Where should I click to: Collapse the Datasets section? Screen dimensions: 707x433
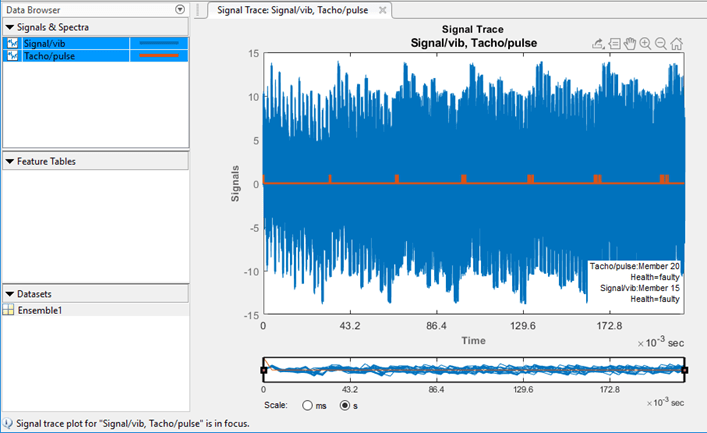point(9,294)
